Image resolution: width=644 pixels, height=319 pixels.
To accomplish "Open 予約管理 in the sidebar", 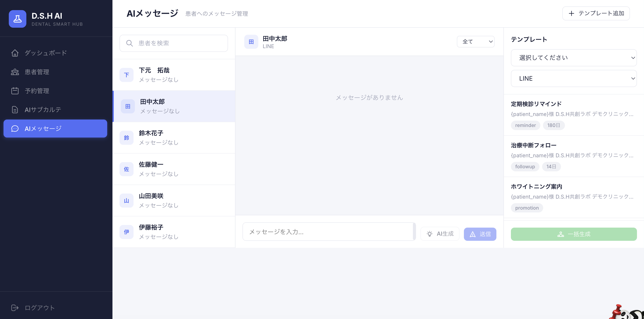I will (55, 91).
